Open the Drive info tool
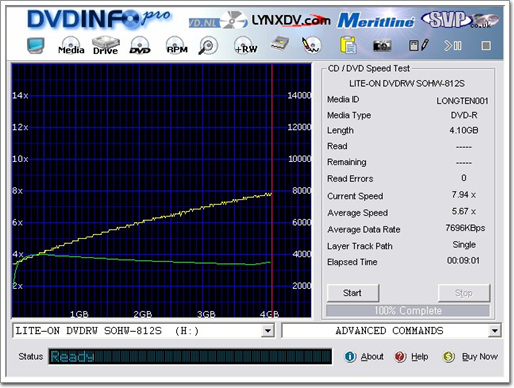The image size is (514, 388). (106, 46)
